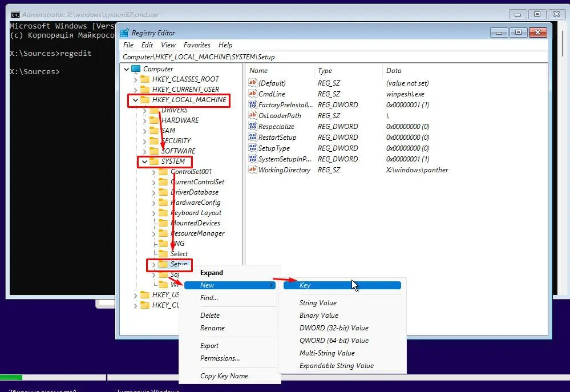Choose Export in the context menu
Screen dimensions: 570x392
coord(209,346)
